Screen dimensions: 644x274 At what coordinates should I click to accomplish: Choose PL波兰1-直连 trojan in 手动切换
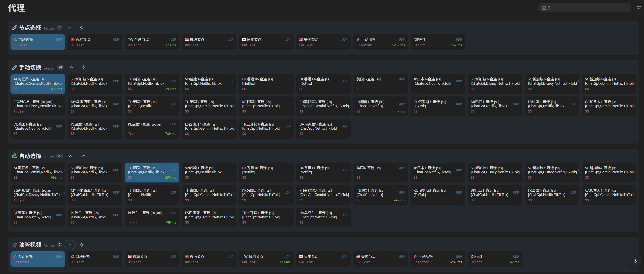(x=152, y=129)
